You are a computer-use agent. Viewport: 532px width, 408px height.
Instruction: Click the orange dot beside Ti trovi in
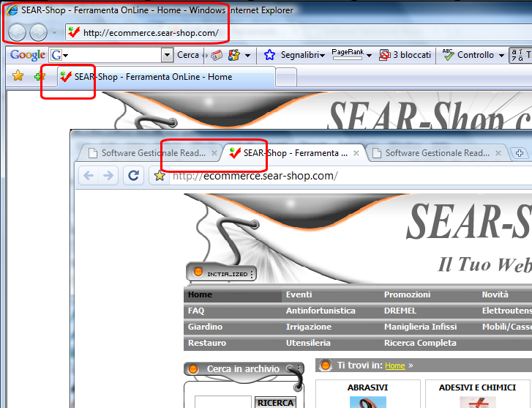click(x=326, y=366)
